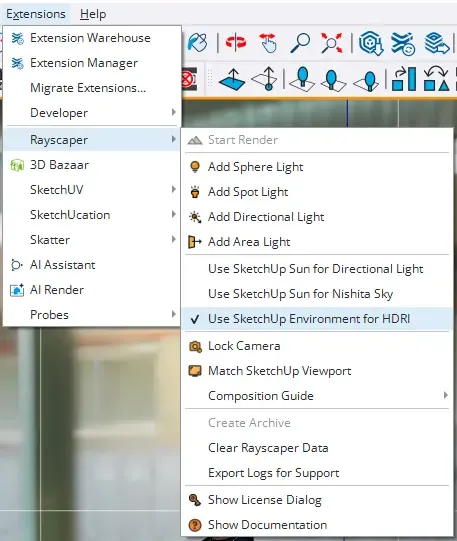This screenshot has width=457, height=541.
Task: Open the 3D Bazaar extension
Action: [92, 165]
